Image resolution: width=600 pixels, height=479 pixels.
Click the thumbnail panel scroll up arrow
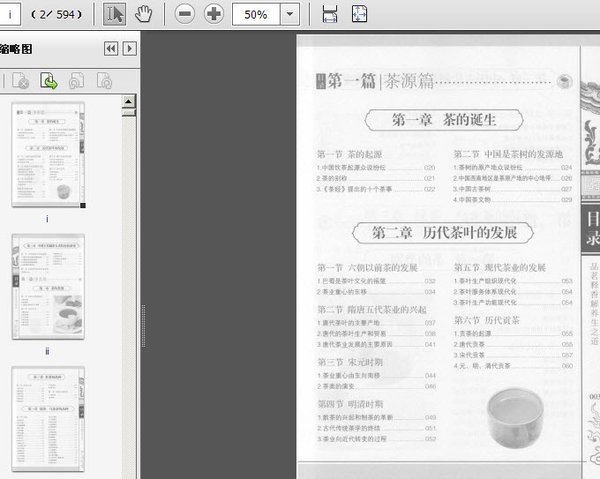click(127, 102)
